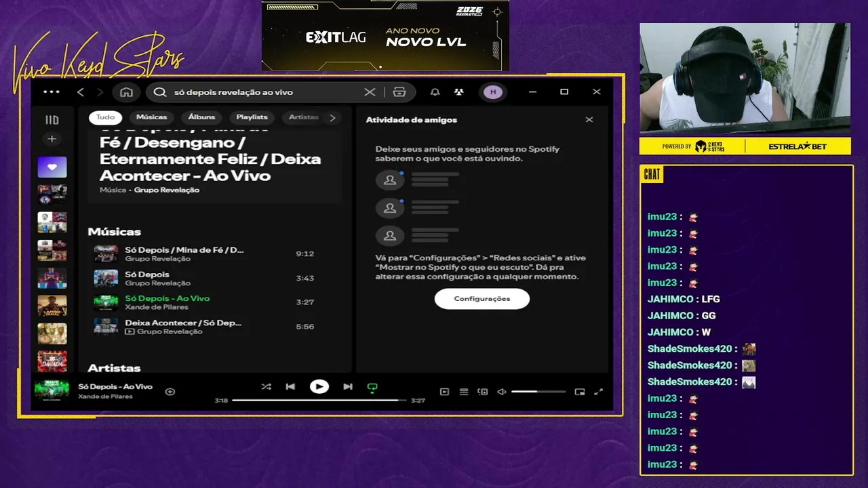This screenshot has height=488, width=868.
Task: Click the now-playing album cover in player bar
Action: coord(52,391)
